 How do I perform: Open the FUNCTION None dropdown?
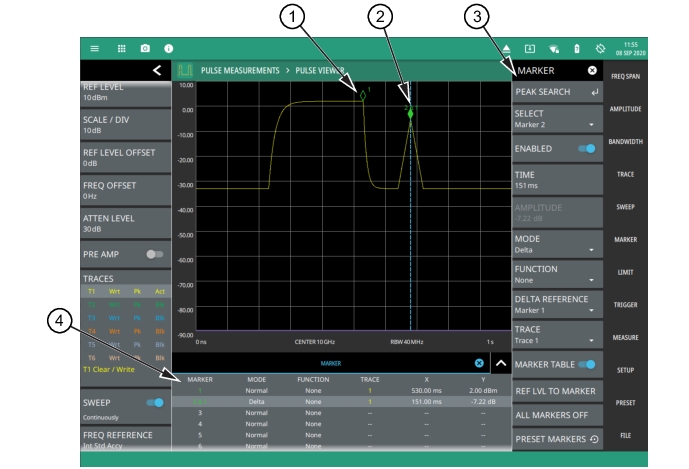point(557,274)
